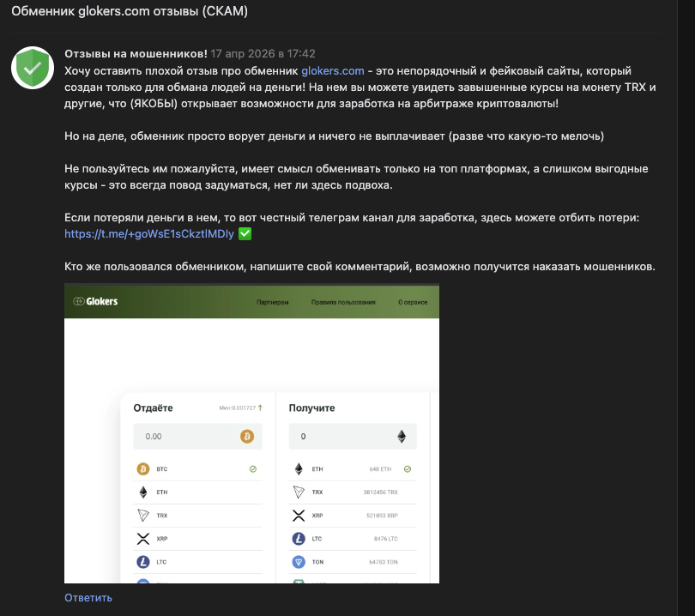Click the green arrow beside the Мин: 0.001727 label
The height and width of the screenshot is (616, 695).
pos(260,408)
